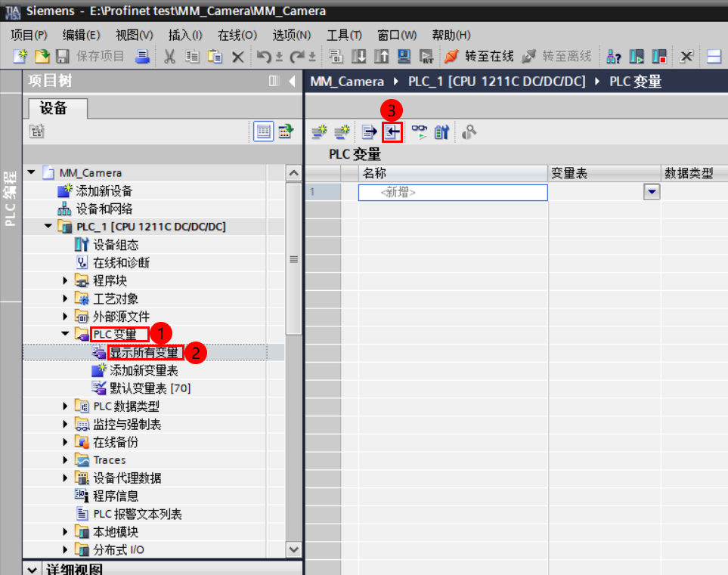Click the vertical scrollbar down arrow in project tree
The image size is (728, 575).
click(x=293, y=549)
